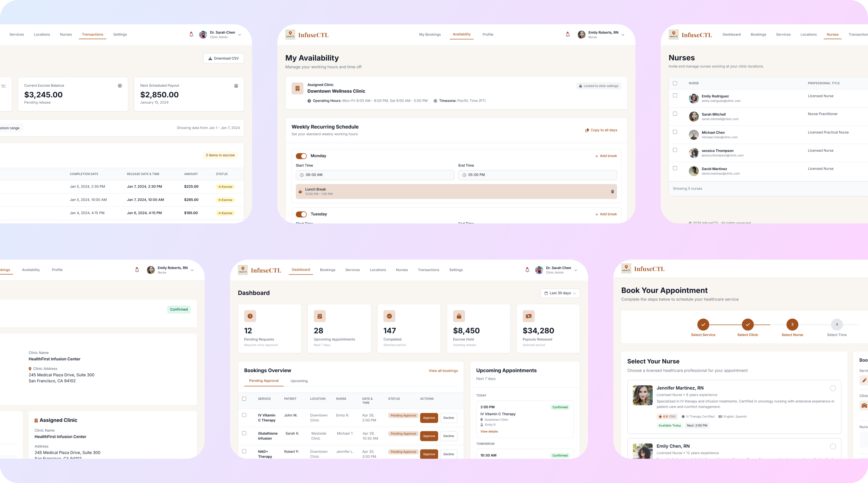The height and width of the screenshot is (483, 868).
Task: Switch to the Upcoming tab in Bookings Overview
Action: coord(299,381)
